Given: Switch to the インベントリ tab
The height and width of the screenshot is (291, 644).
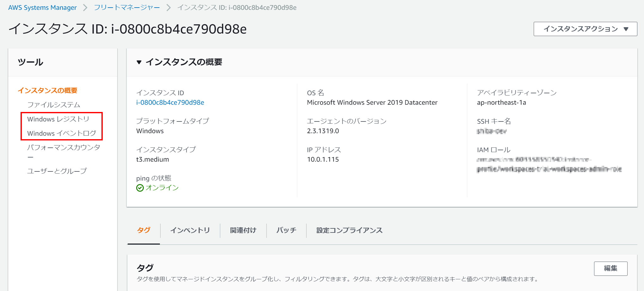Looking at the screenshot, I should pos(190,230).
